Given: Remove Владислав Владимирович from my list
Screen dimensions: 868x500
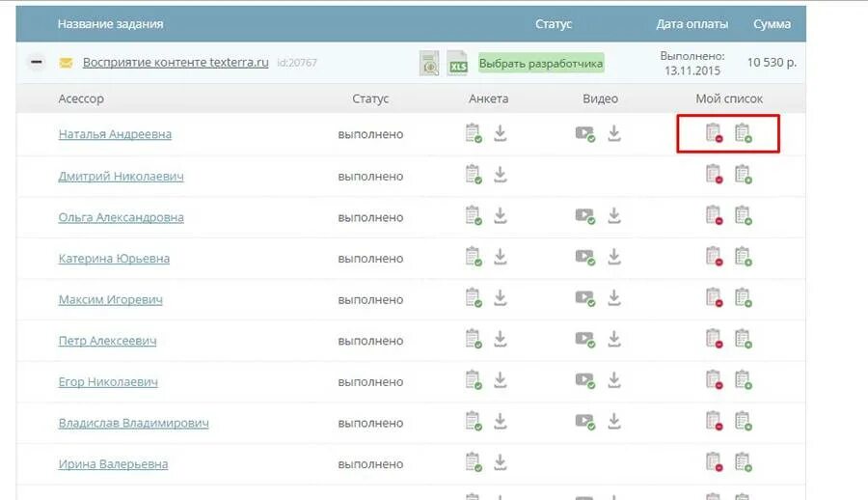Looking at the screenshot, I should pyautogui.click(x=714, y=421).
